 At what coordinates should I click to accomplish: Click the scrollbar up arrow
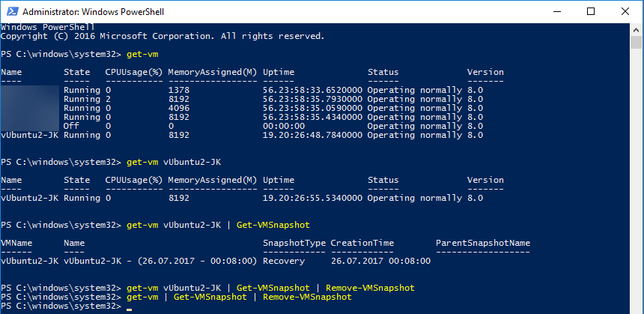(x=637, y=29)
